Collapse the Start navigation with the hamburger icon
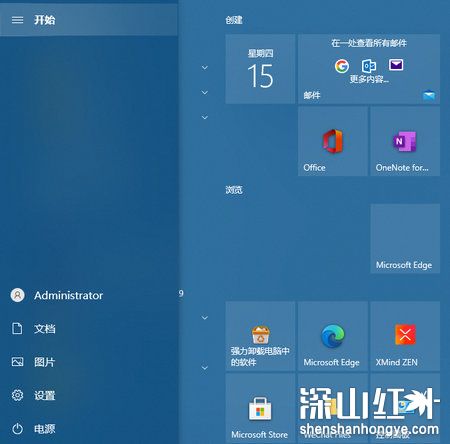Viewport: 450px width, 444px height. click(x=17, y=20)
